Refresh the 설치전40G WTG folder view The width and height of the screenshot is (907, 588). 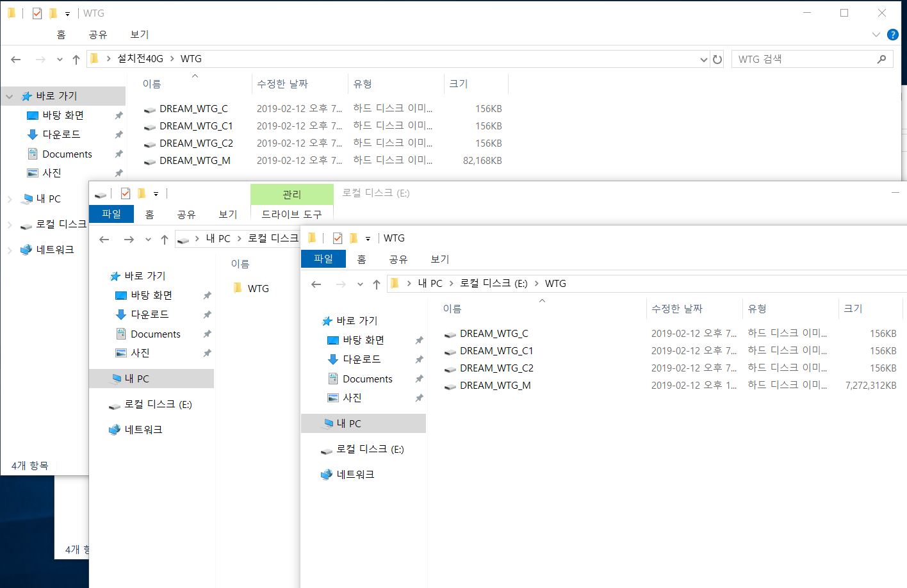(717, 59)
